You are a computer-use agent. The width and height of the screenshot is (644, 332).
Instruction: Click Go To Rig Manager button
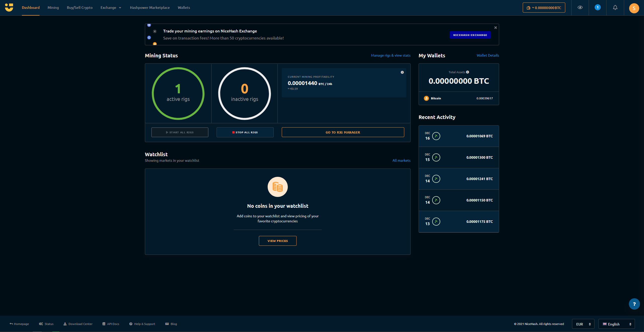pyautogui.click(x=343, y=132)
